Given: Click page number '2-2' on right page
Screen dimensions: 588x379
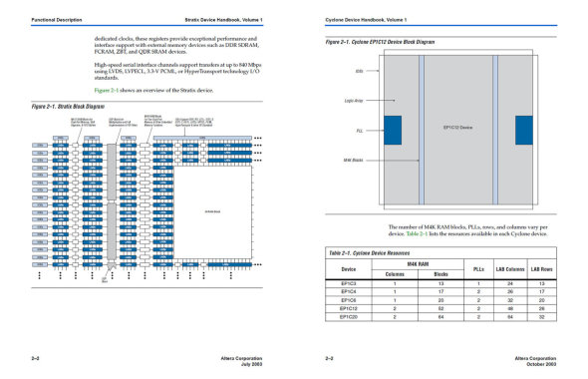Looking at the screenshot, I should tap(329, 359).
